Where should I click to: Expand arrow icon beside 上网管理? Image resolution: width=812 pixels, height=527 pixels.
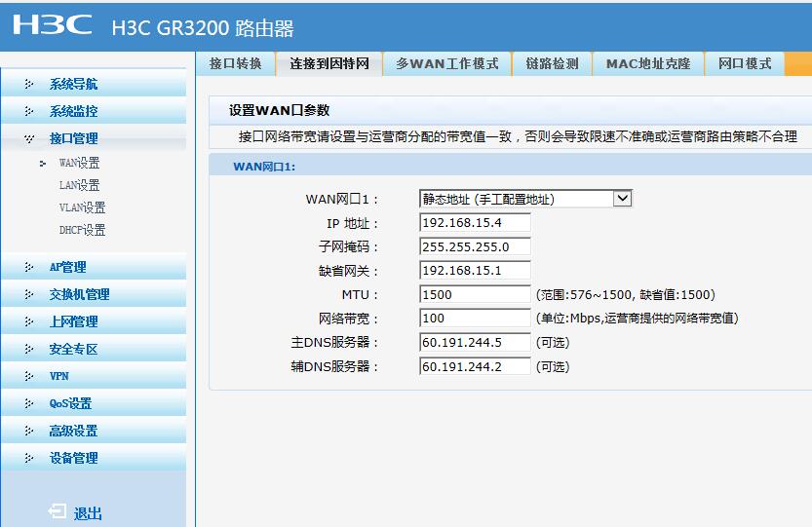[29, 321]
